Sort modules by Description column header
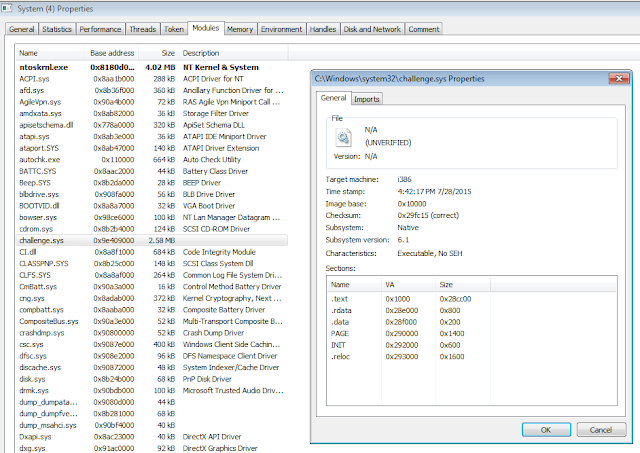Screen dimensions: 640x453 (x=233, y=53)
